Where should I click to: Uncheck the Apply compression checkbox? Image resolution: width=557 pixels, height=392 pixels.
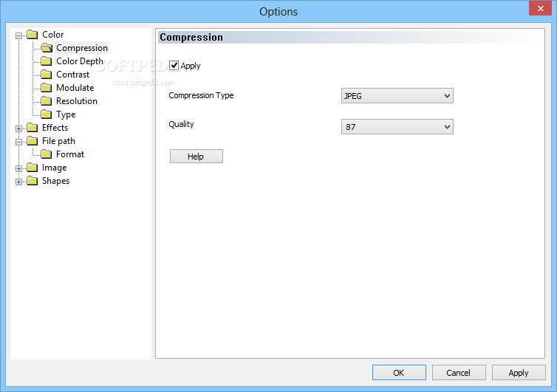tap(174, 66)
